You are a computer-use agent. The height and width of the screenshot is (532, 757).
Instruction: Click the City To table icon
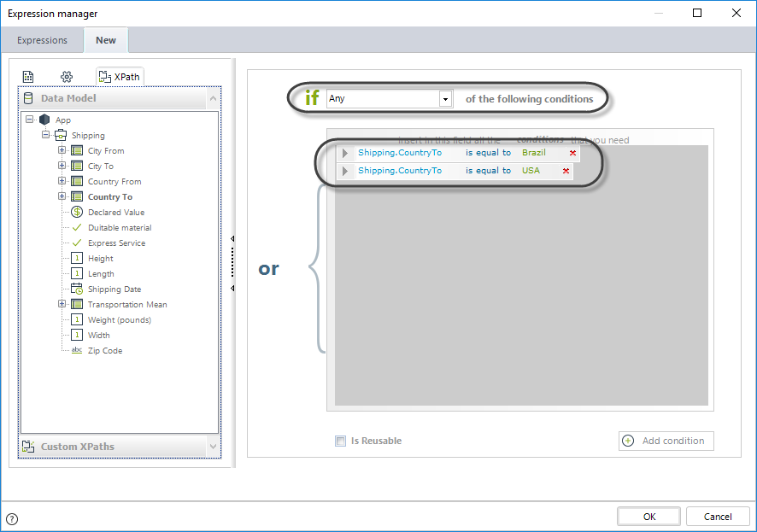(77, 166)
